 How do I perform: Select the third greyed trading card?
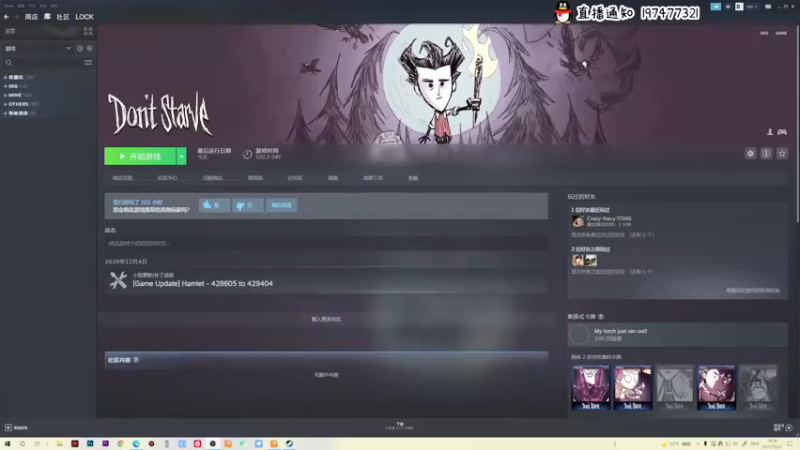674,387
